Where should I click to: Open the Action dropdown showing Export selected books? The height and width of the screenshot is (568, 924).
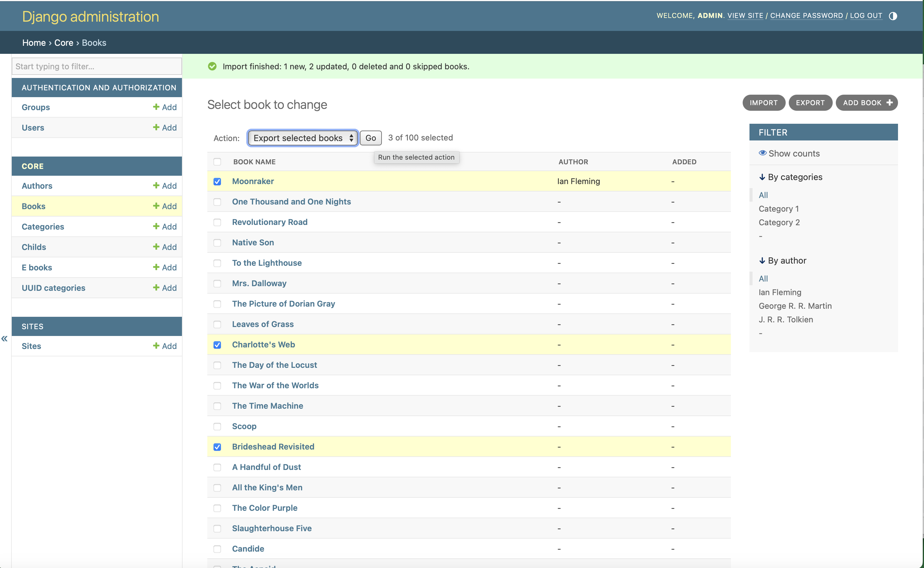pos(303,138)
